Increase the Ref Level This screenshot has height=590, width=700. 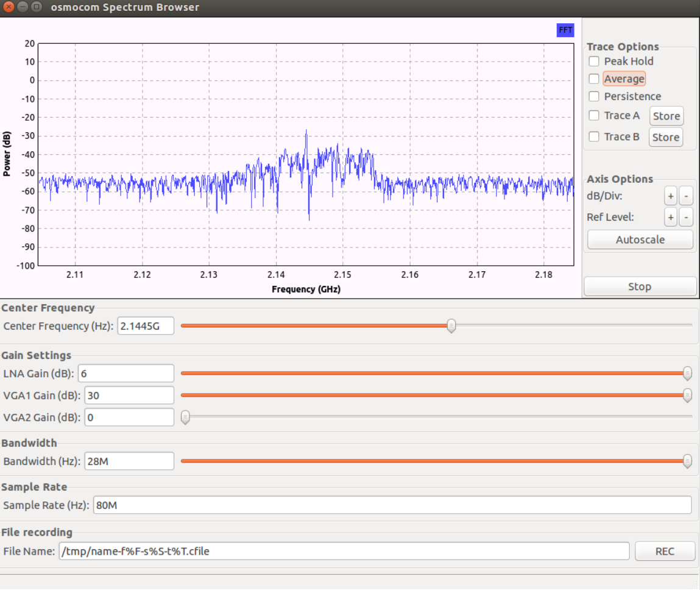(x=670, y=217)
